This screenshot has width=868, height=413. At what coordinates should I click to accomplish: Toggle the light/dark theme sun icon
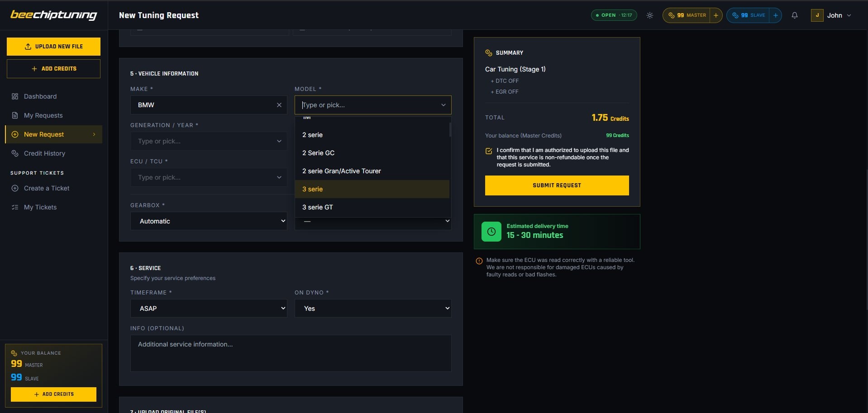point(650,15)
